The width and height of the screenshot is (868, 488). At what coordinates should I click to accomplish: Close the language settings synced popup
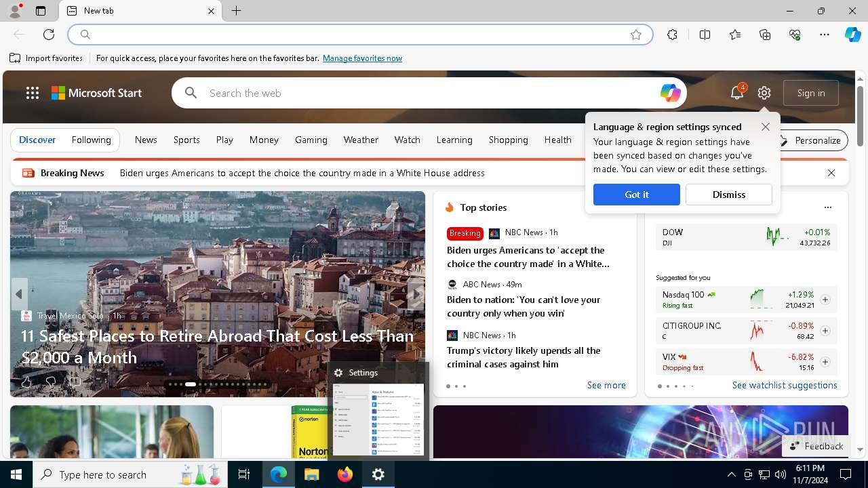[x=766, y=127]
